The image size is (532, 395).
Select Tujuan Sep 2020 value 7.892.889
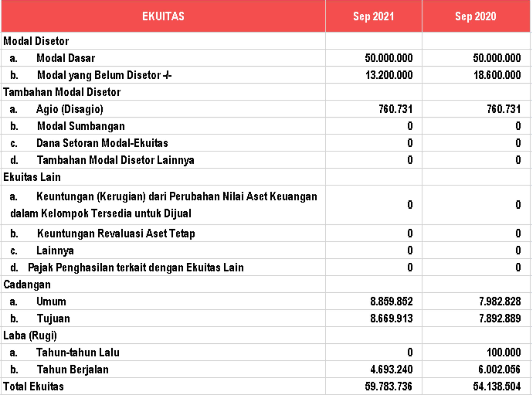pyautogui.click(x=500, y=318)
